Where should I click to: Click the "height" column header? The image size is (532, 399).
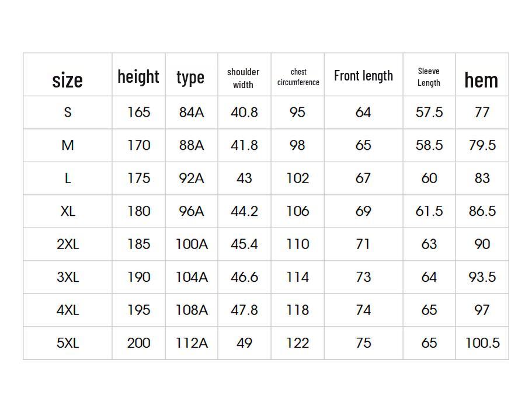tap(138, 76)
